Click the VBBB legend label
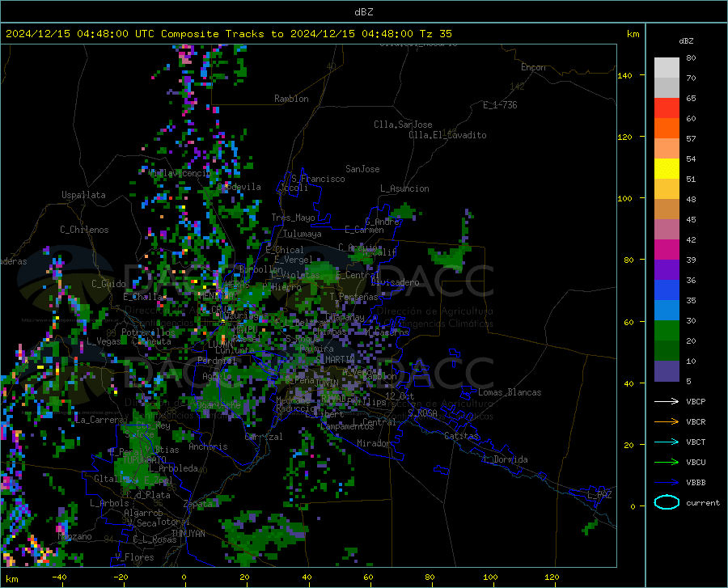The height and width of the screenshot is (588, 728). (x=696, y=483)
